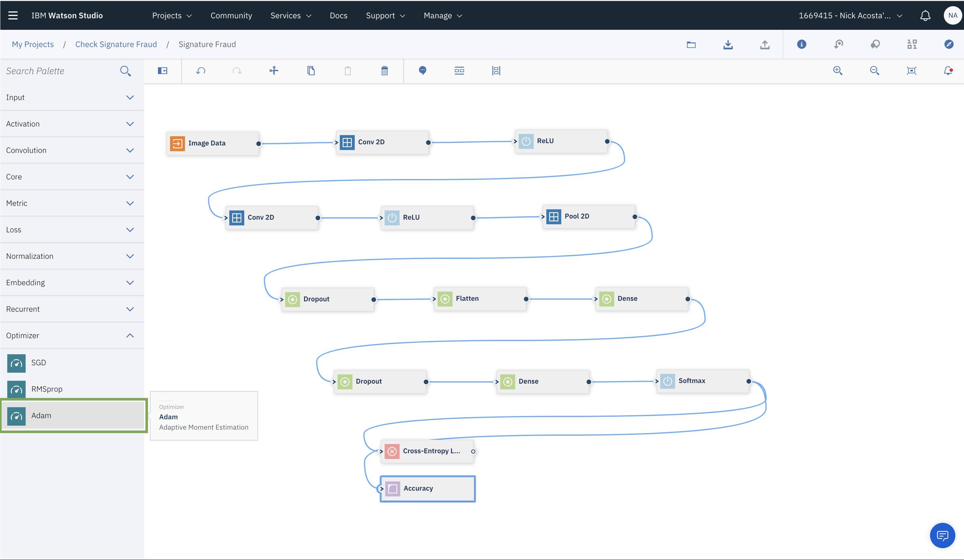Expand the Activation palette category
The image size is (964, 560).
72,124
